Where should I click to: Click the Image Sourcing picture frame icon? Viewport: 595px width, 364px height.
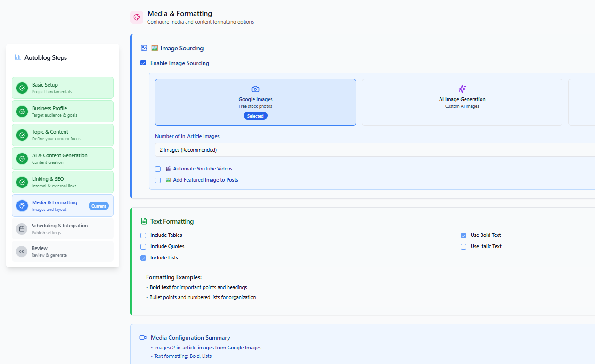coord(144,48)
